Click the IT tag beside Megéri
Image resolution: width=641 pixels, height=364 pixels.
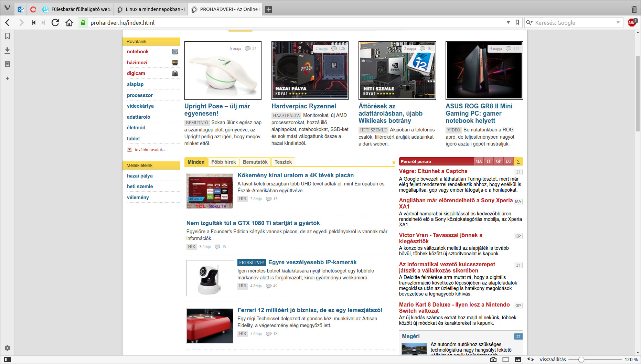[x=518, y=336]
